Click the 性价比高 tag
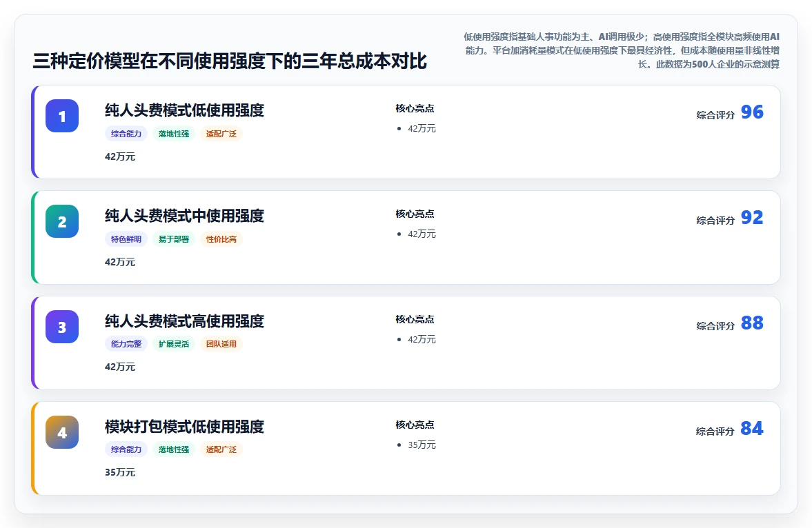Viewport: 812px width, 528px height. pos(221,239)
